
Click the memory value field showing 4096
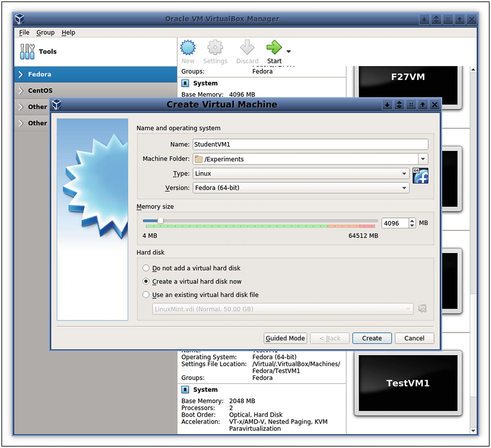point(395,223)
